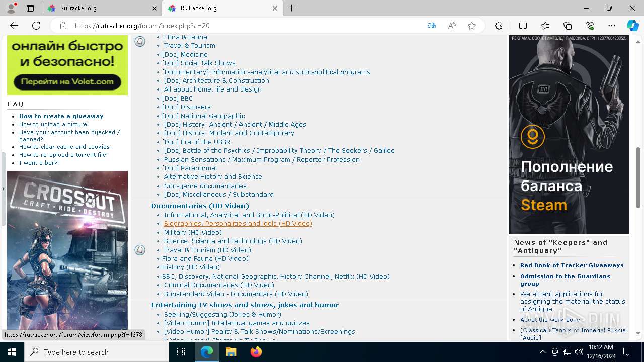
Task: Open Settings and more ellipsis menu
Action: coord(612,26)
